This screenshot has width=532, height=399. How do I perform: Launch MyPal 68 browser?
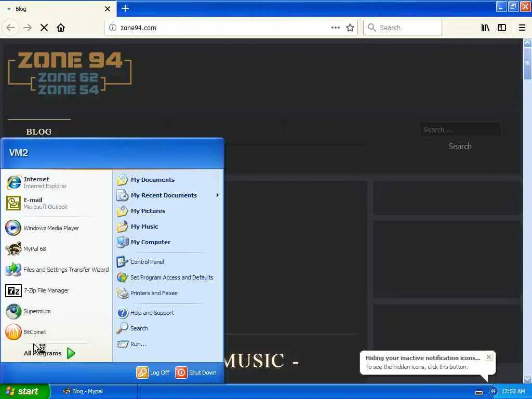26,249
